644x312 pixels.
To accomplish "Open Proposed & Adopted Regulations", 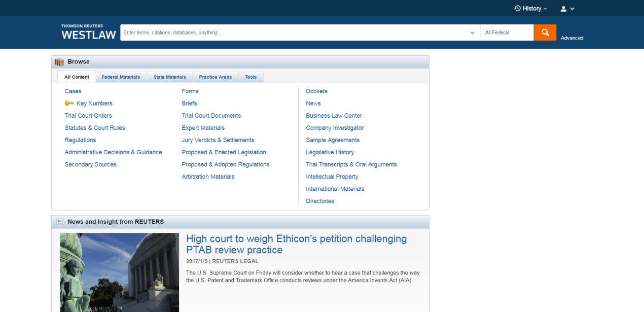I will click(226, 164).
